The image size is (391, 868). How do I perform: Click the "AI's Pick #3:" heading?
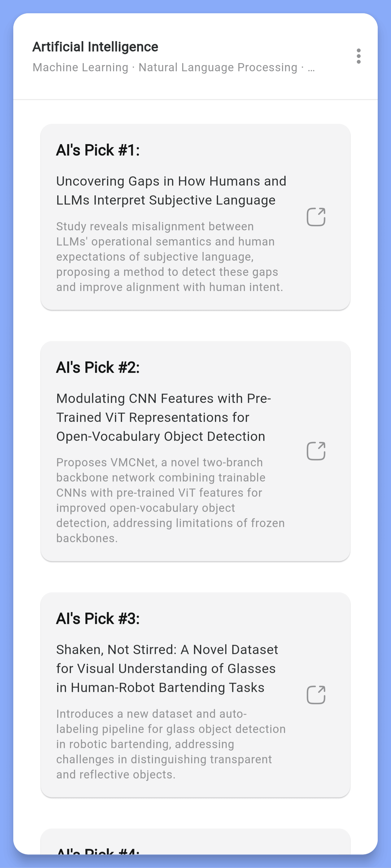98,619
